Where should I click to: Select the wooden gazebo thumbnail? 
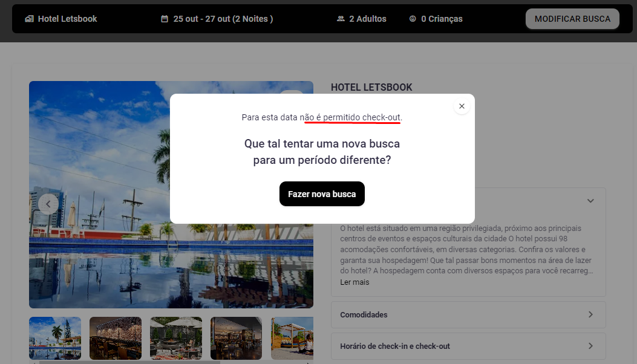point(292,338)
